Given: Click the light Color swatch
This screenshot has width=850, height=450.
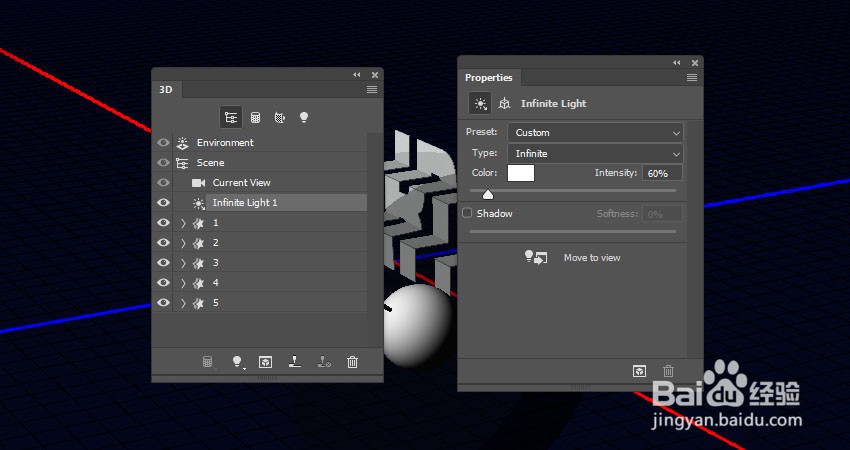Looking at the screenshot, I should coord(521,173).
